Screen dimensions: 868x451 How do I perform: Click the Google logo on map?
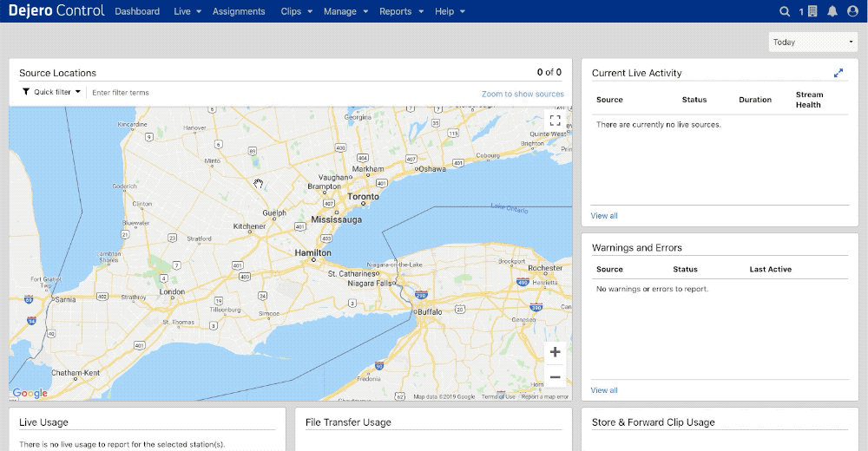(x=30, y=393)
